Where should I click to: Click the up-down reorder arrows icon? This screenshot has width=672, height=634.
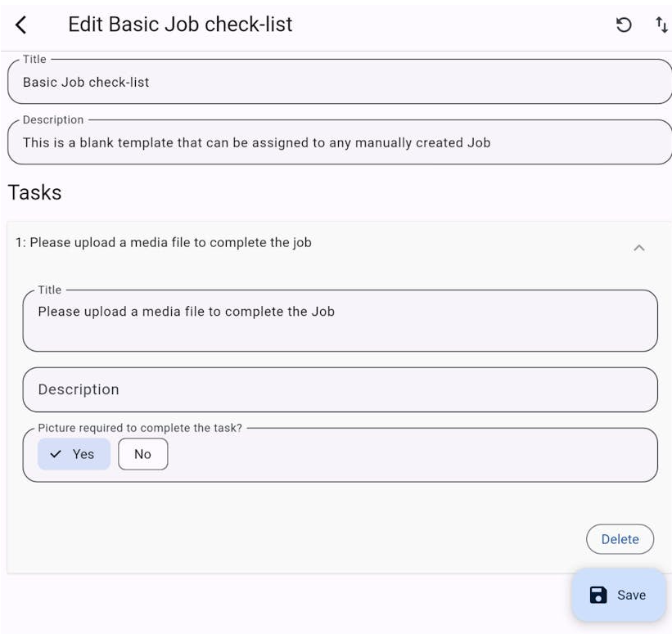[x=661, y=25]
